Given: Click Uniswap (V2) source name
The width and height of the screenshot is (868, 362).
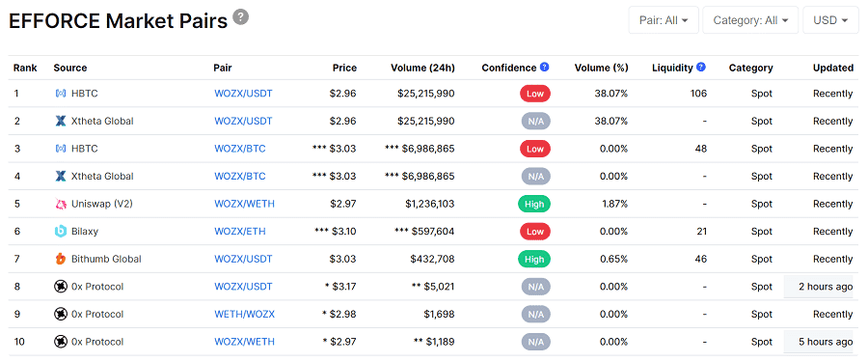Looking at the screenshot, I should pos(102,204).
